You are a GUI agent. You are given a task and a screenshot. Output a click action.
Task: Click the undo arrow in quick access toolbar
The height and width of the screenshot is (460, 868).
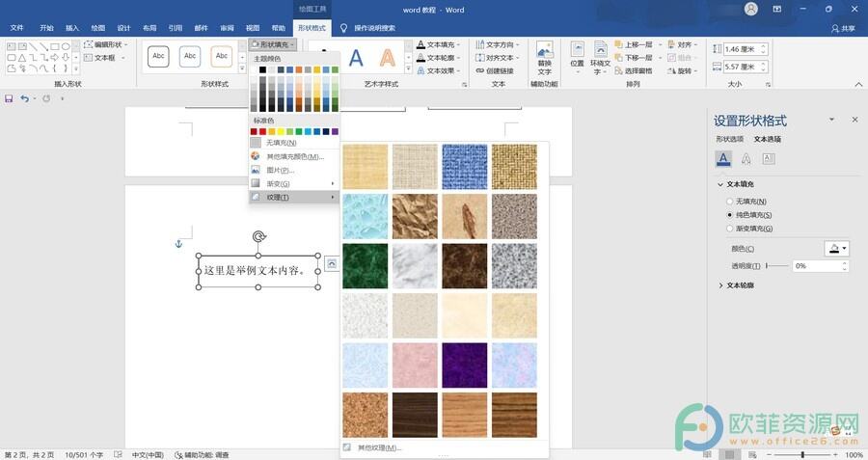(25, 98)
